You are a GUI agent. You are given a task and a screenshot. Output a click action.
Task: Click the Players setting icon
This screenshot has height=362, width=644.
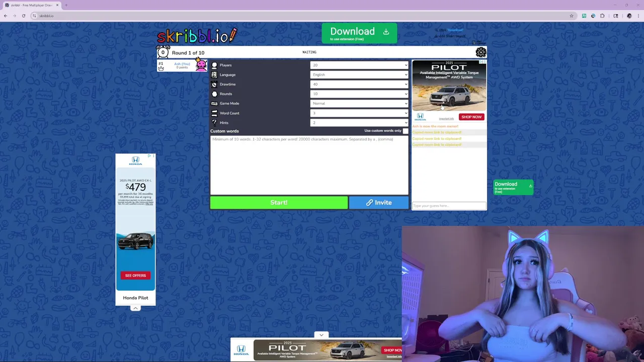214,65
